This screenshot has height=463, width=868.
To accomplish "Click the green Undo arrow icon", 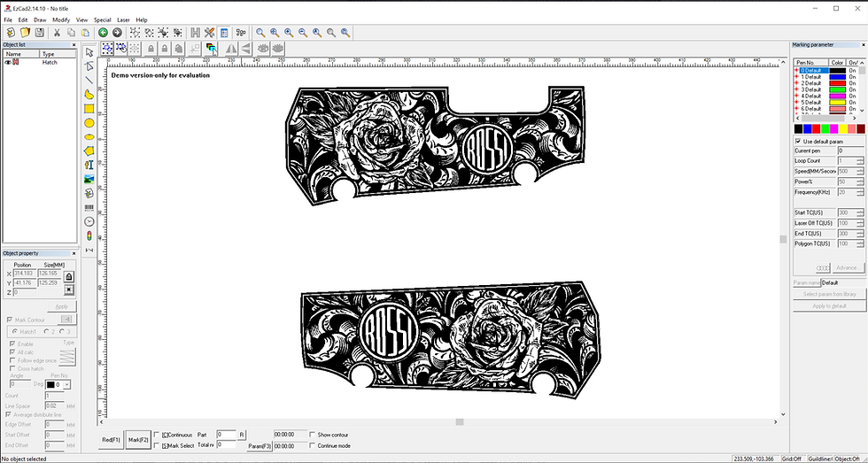I will pos(103,33).
